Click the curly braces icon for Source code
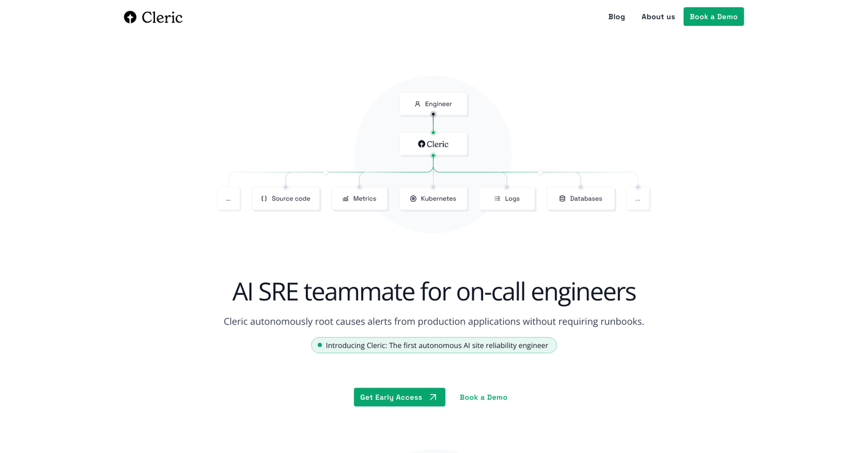This screenshot has height=453, width=868. pos(264,199)
